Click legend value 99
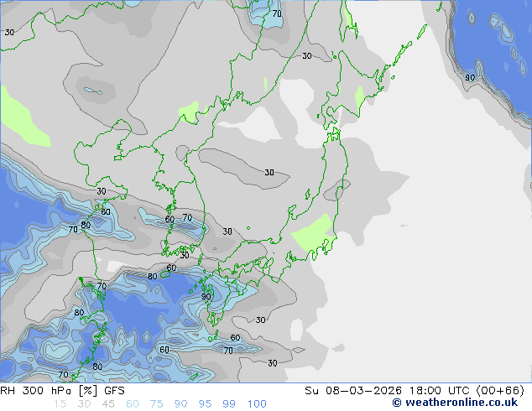Image resolution: width=532 pixels, height=411 pixels. (x=229, y=404)
